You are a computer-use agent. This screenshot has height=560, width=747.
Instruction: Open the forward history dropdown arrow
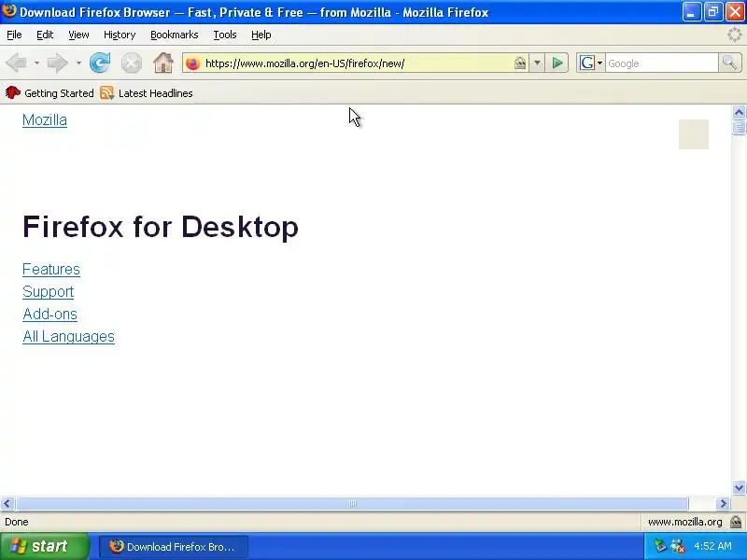pyautogui.click(x=78, y=63)
